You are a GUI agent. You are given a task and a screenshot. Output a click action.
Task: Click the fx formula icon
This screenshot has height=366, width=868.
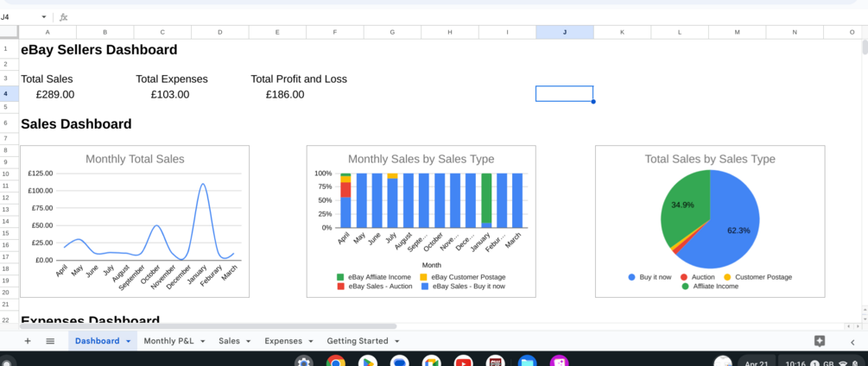pyautogui.click(x=64, y=17)
